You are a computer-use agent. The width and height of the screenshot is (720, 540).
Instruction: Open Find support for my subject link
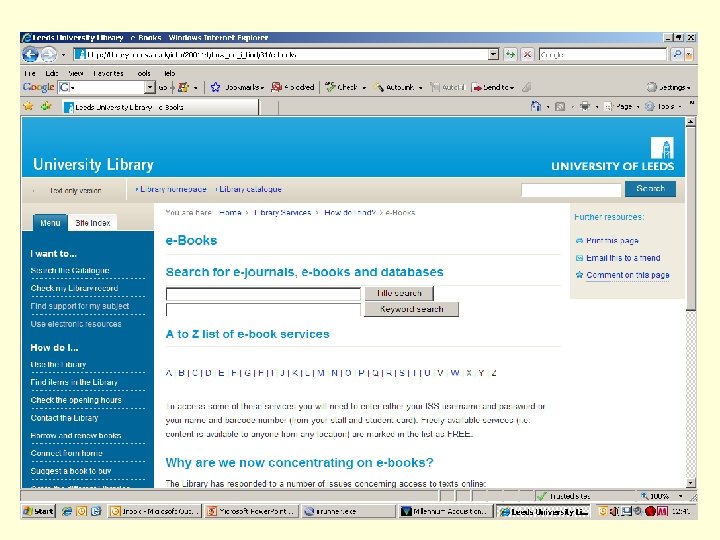[x=79, y=306]
